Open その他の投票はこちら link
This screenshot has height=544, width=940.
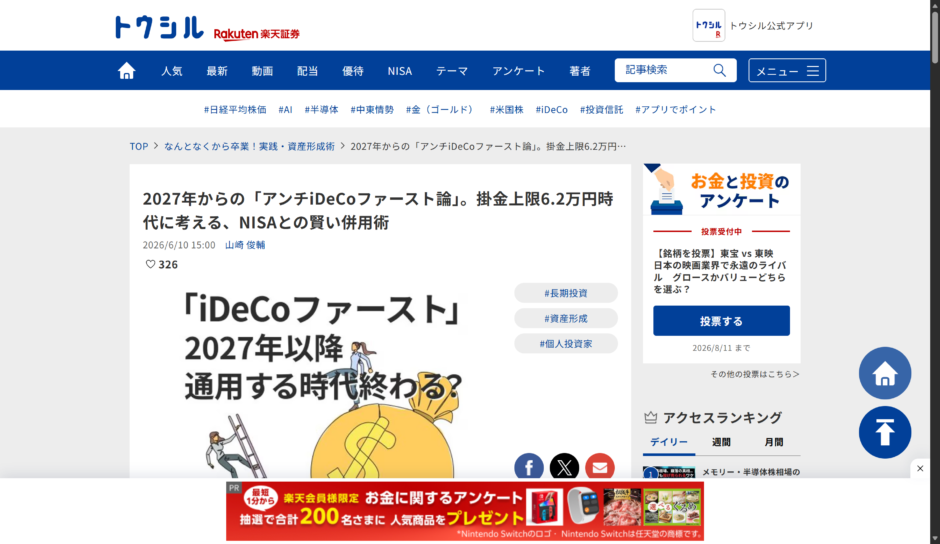point(755,374)
